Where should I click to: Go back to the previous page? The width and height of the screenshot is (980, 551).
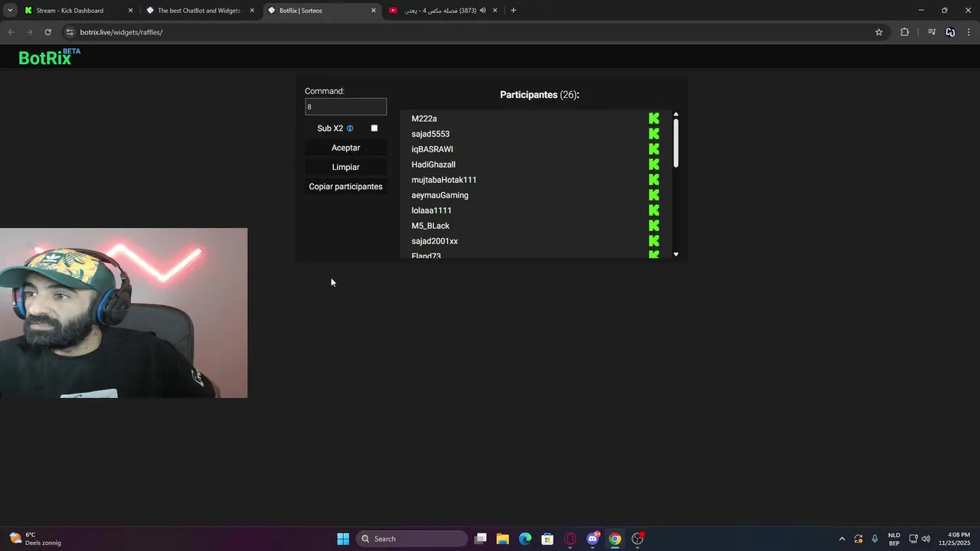coord(11,32)
